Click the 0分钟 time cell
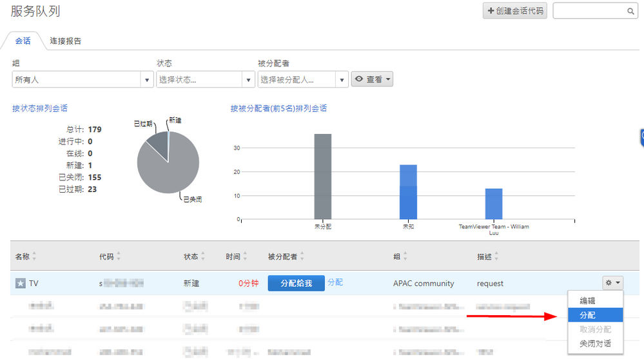The height and width of the screenshot is (359, 644). 248,283
